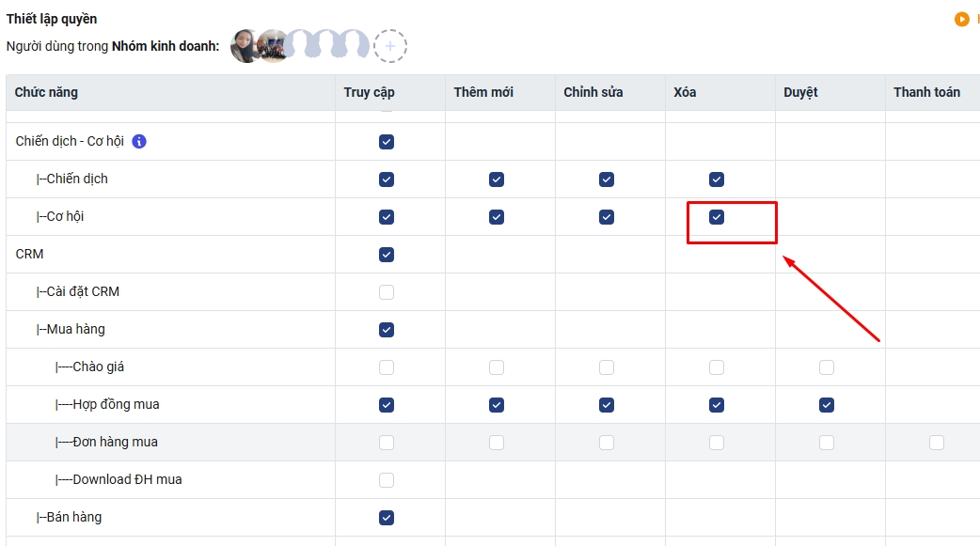Disable Truy cập for Bán hàng
This screenshot has height=546, width=980.
coord(387,518)
